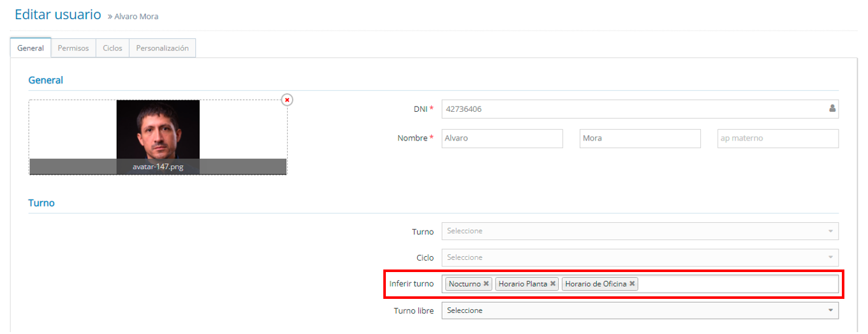Open the Ciclos tab
Viewport: 868px width, 334px height.
(112, 48)
